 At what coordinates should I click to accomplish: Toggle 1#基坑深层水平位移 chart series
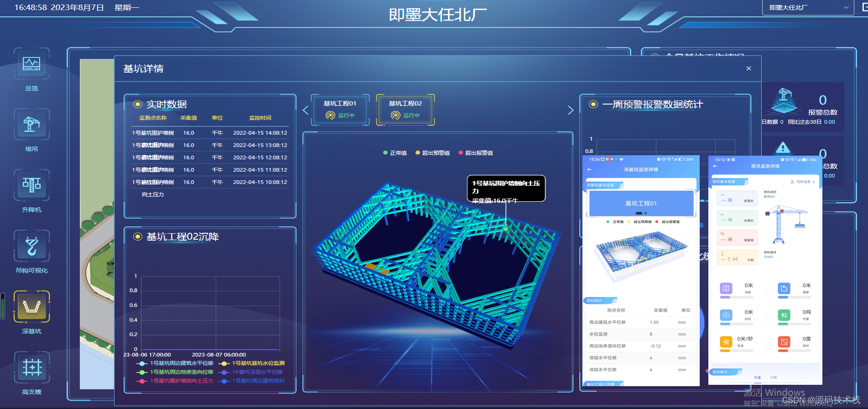coord(251,372)
